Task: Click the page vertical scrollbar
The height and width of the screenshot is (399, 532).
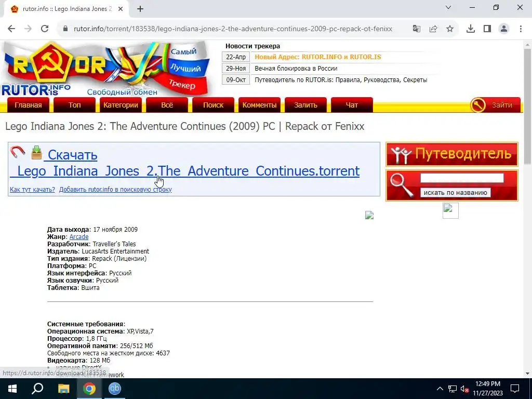Action: pos(527,107)
